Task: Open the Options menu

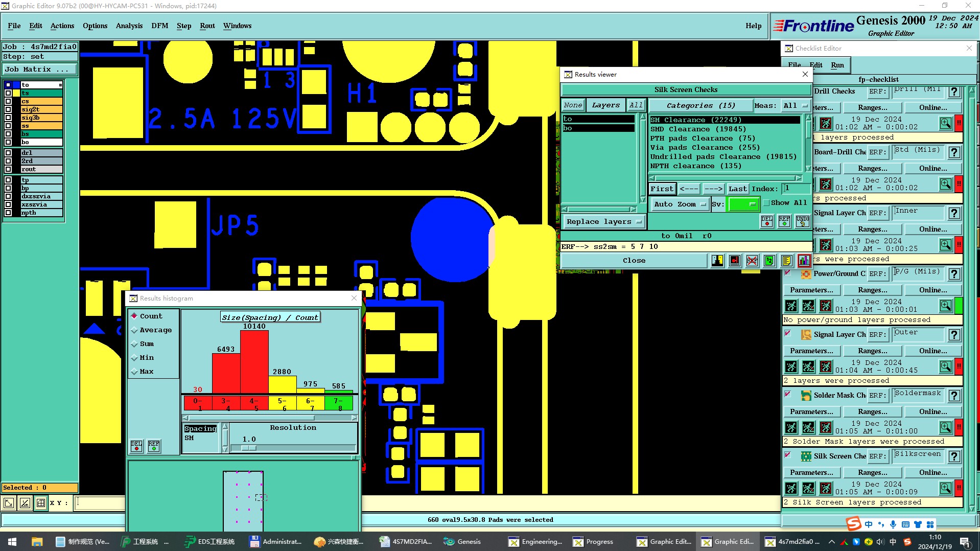Action: tap(95, 26)
